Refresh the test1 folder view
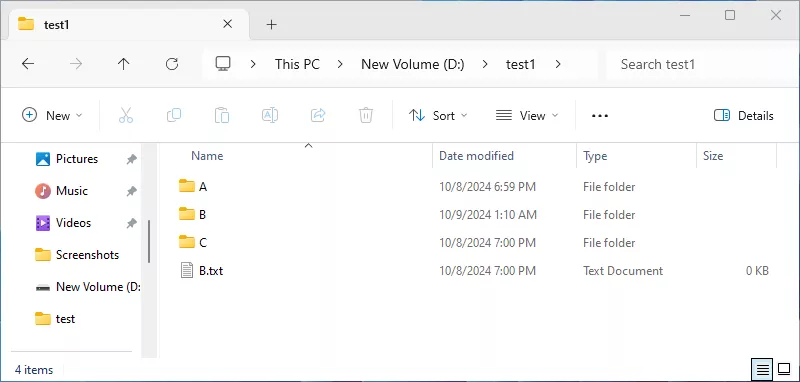This screenshot has height=382, width=800. click(x=172, y=64)
